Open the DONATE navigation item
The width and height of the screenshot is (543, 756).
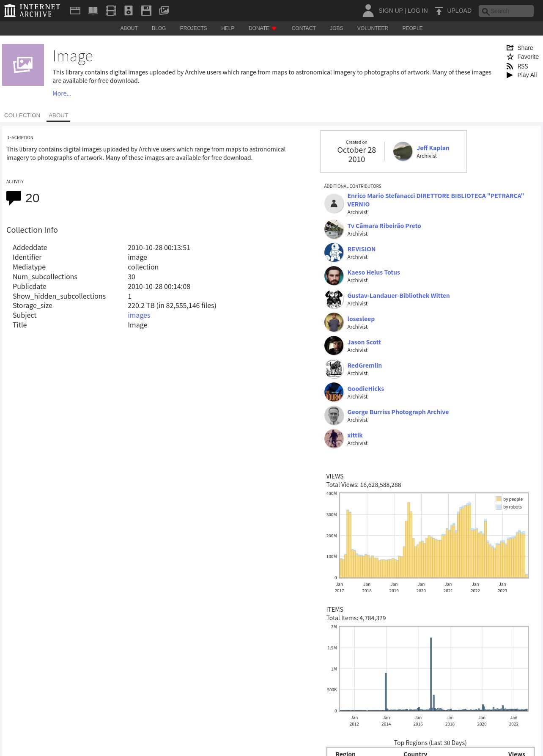262,28
